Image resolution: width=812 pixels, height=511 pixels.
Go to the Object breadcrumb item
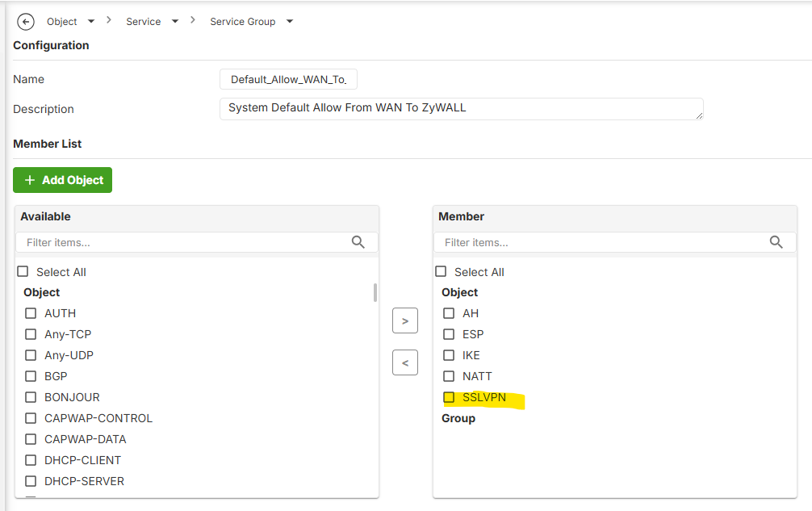pyautogui.click(x=62, y=22)
